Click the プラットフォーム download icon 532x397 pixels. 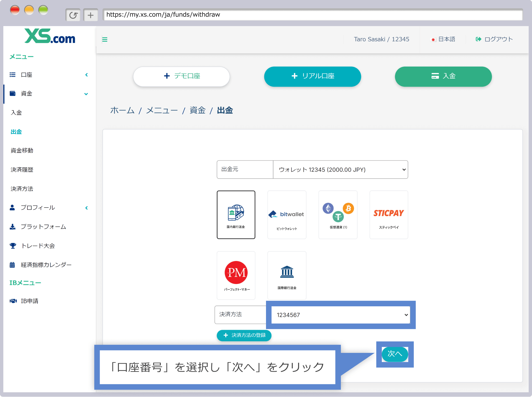12,227
